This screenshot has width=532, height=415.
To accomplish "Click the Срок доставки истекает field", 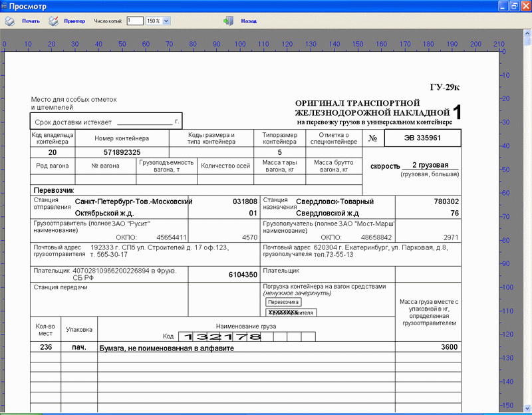I will 106,121.
